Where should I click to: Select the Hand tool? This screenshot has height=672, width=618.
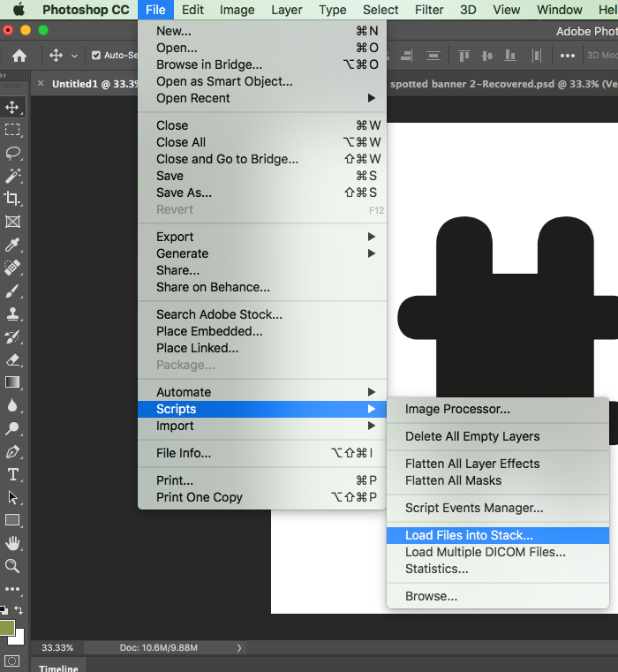[x=12, y=543]
